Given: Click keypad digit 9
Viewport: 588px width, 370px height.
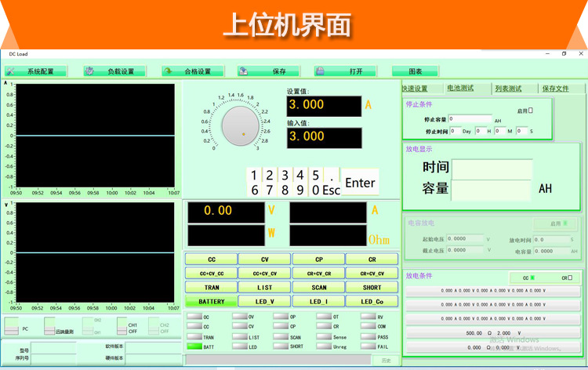Looking at the screenshot, I should coord(300,190).
